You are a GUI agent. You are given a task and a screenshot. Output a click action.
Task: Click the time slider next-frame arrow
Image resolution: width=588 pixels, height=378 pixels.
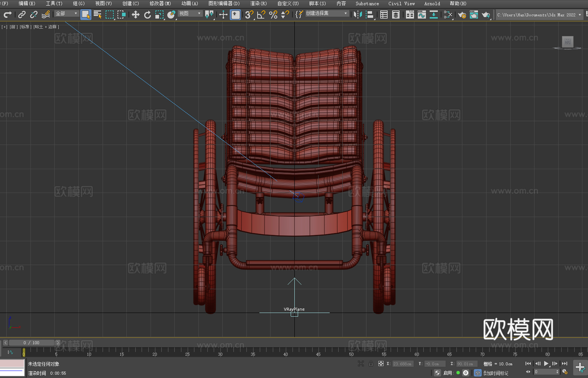click(x=58, y=343)
